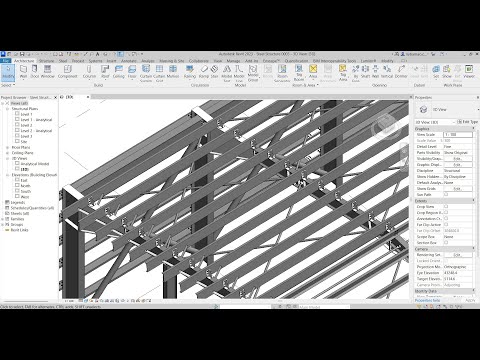Toggle the Section Box checkbox
This screenshot has width=480, height=360.
(x=446, y=242)
